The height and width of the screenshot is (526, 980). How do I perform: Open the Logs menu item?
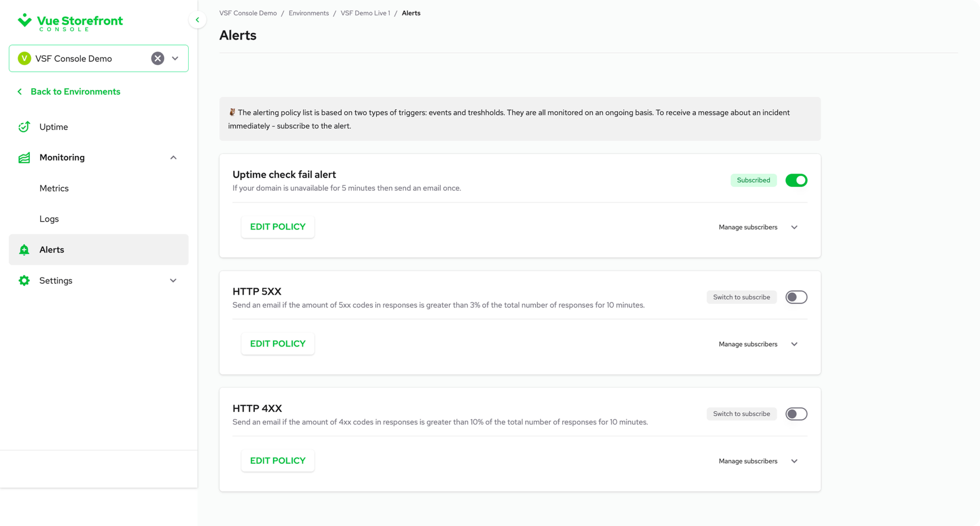pyautogui.click(x=49, y=219)
